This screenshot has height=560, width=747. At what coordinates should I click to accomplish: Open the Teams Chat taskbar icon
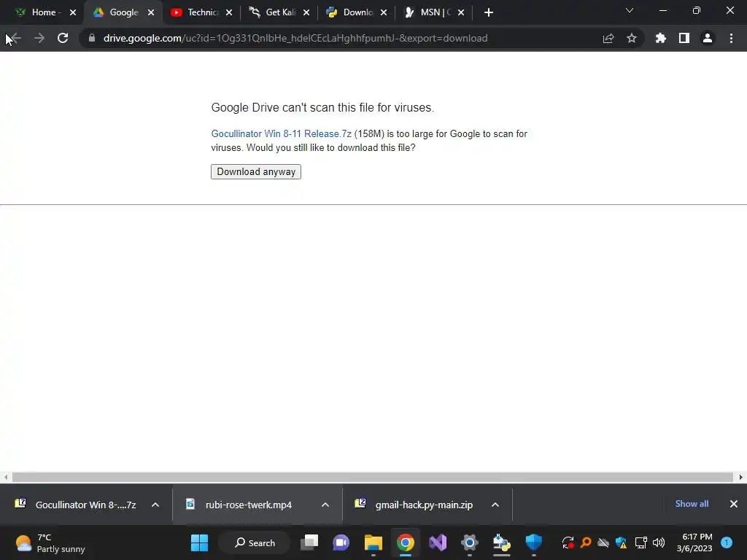[x=341, y=542]
